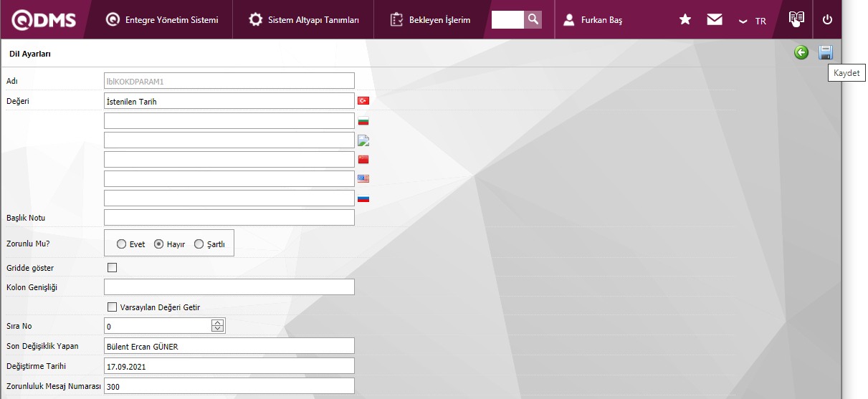Open Sistem Altyapı Tanımları menu
This screenshot has height=399, width=868.
point(304,20)
